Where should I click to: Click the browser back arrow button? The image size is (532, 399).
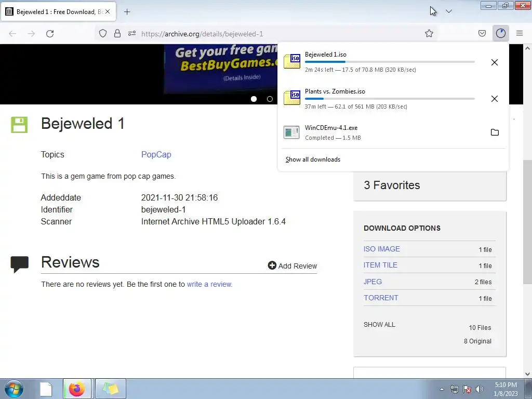pyautogui.click(x=12, y=34)
